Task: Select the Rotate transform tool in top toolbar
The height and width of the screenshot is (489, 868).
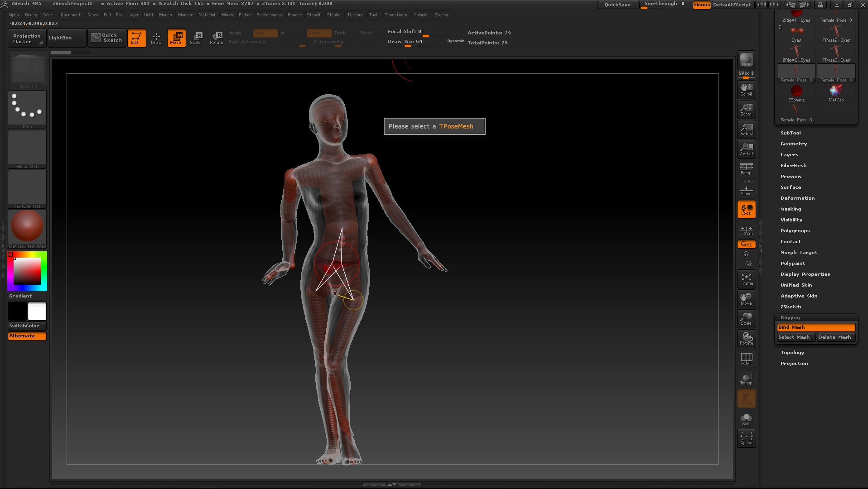Action: click(217, 38)
